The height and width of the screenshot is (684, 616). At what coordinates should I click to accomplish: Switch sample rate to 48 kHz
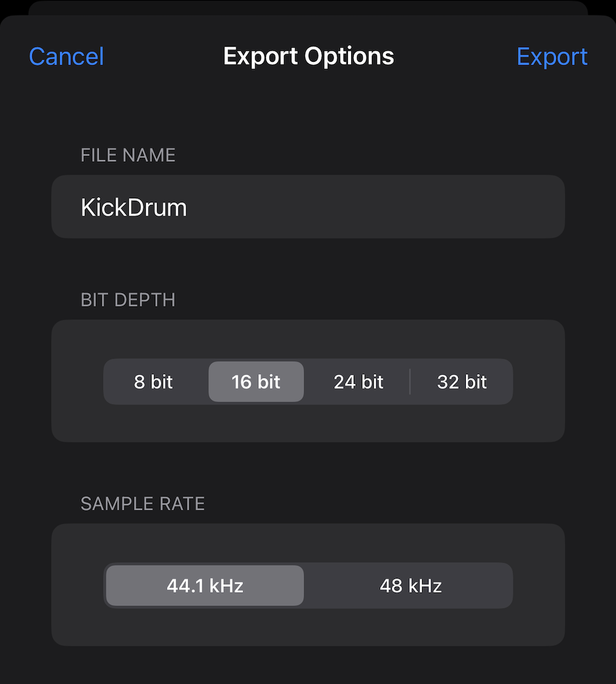tap(410, 585)
